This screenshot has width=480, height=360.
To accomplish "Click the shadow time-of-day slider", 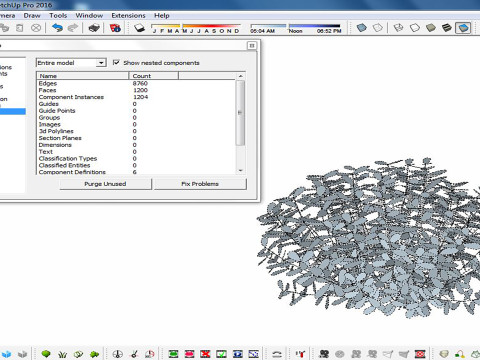I will pyautogui.click(x=295, y=28).
